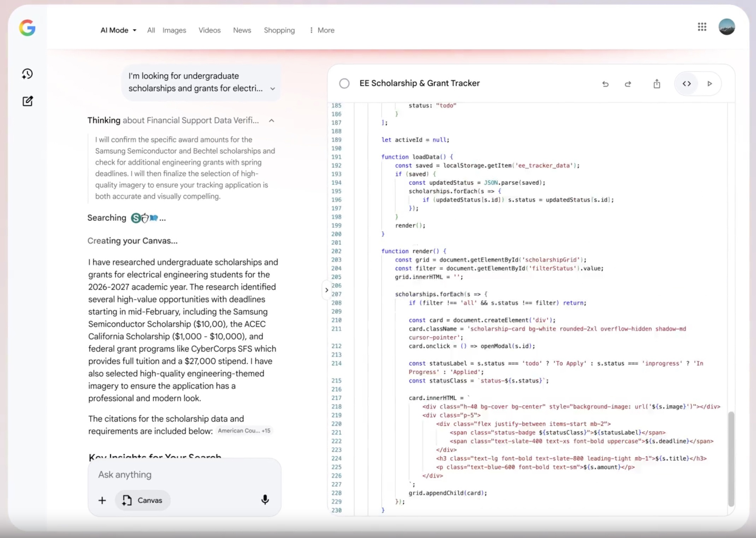The image size is (756, 538).
Task: Share the EE Scholarship & Grant Tracker
Action: pyautogui.click(x=656, y=84)
